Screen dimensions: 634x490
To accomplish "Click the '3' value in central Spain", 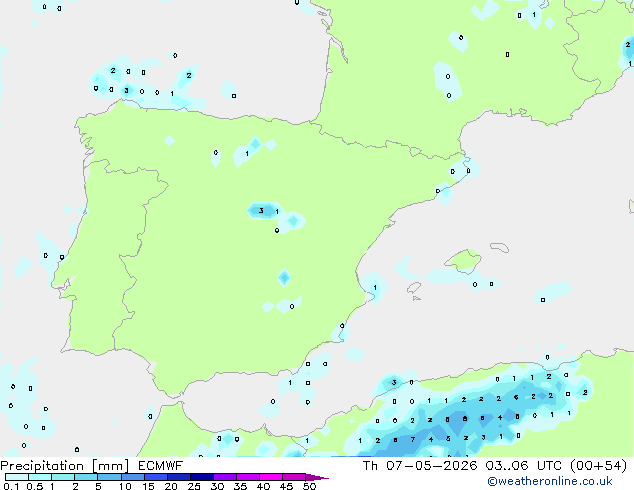I will tap(261, 211).
